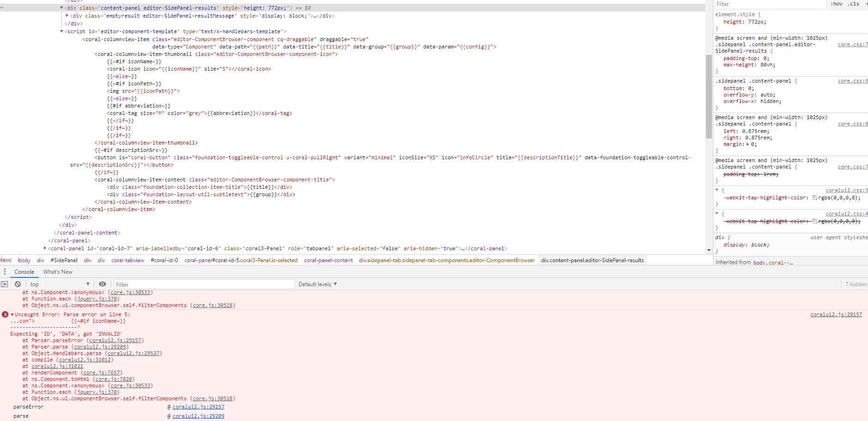
Task: Clear the console with the ban icon
Action: point(18,284)
